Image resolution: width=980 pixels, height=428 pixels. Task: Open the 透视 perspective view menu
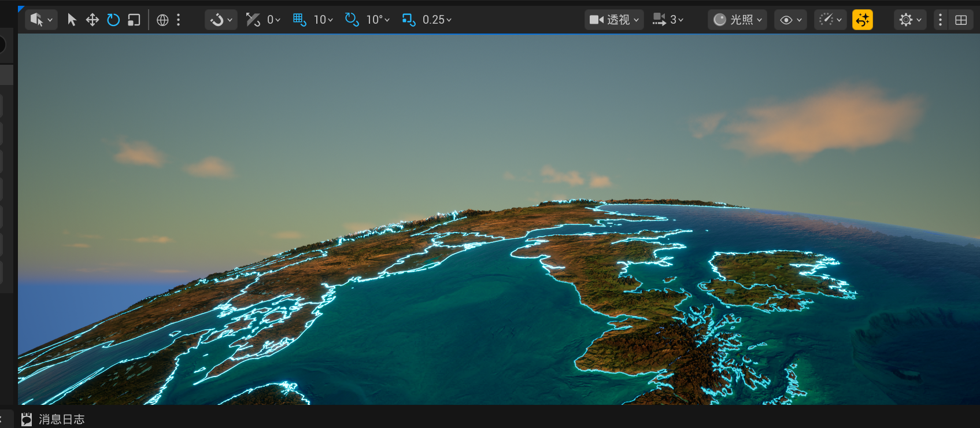pyautogui.click(x=614, y=20)
